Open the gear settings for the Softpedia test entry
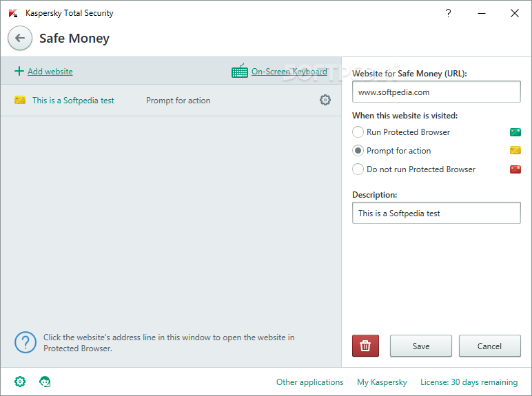Viewport: 532px width, 396px height. [325, 100]
